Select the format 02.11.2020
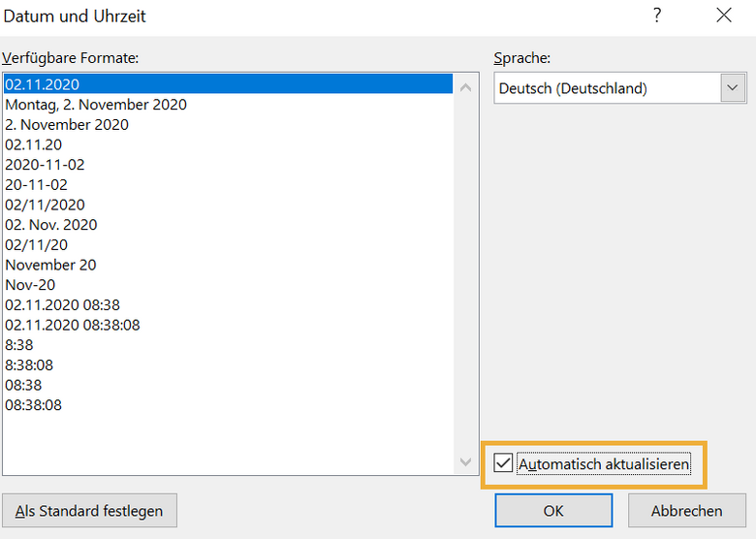This screenshot has width=756, height=539. [x=228, y=84]
